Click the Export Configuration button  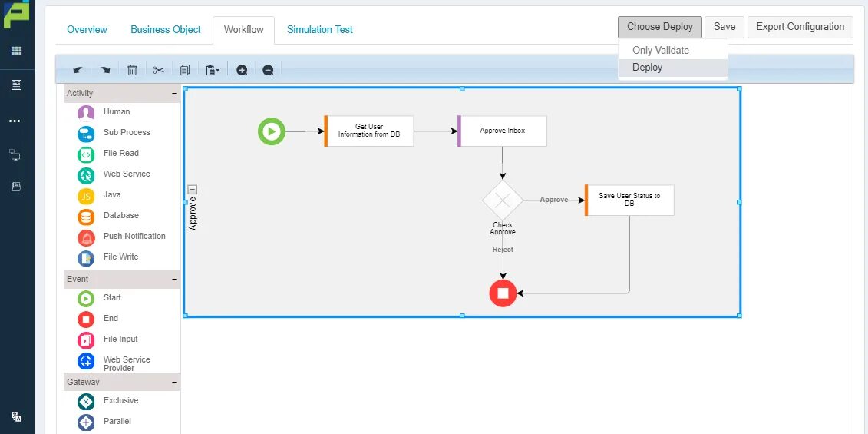[800, 27]
